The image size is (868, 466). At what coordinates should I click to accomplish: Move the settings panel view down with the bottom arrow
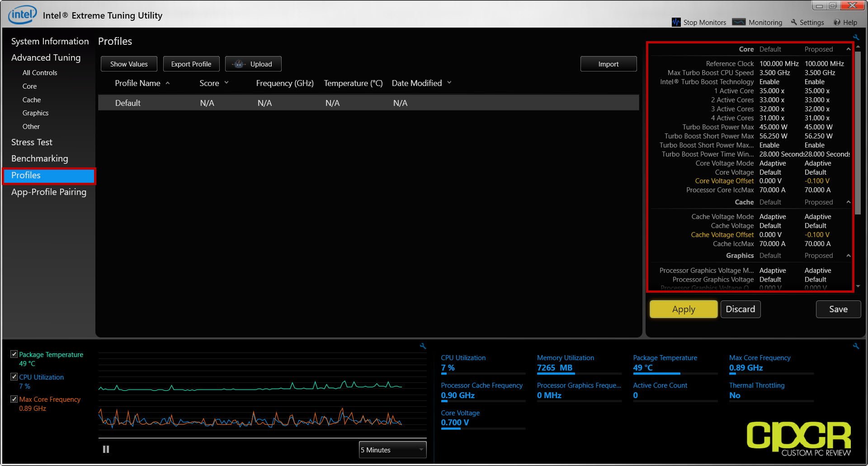point(858,286)
